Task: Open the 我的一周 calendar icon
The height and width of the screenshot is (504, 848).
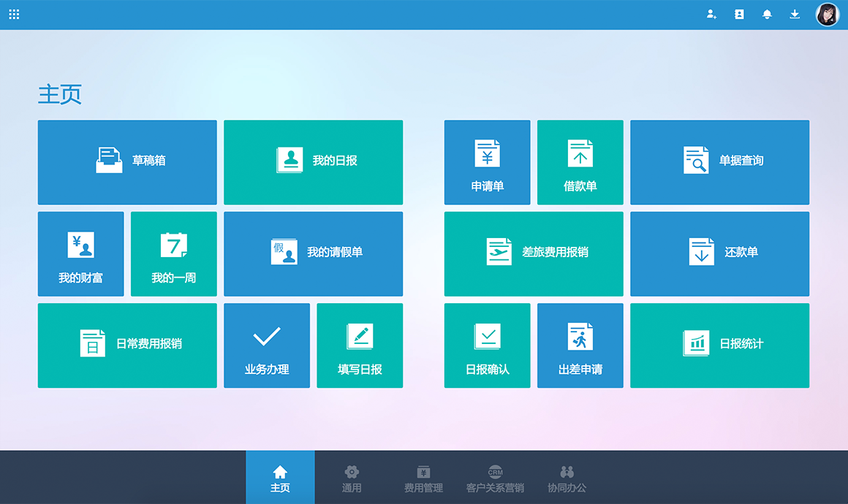Action: pyautogui.click(x=173, y=245)
